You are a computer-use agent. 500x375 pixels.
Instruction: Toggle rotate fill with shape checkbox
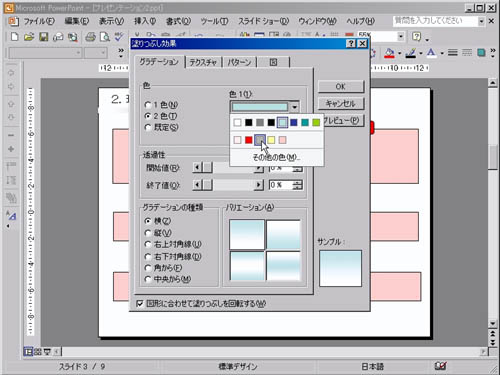click(x=140, y=304)
